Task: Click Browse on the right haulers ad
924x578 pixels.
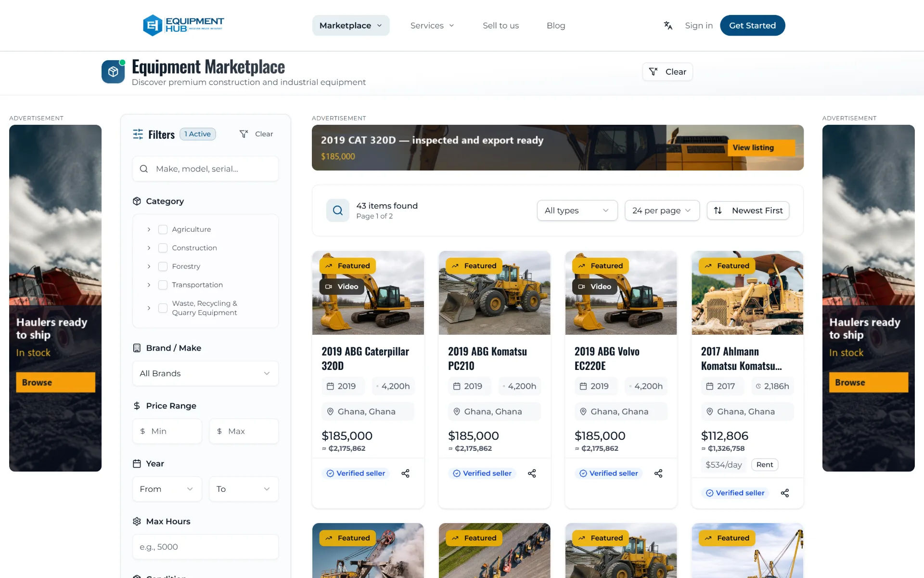Action: pos(868,382)
